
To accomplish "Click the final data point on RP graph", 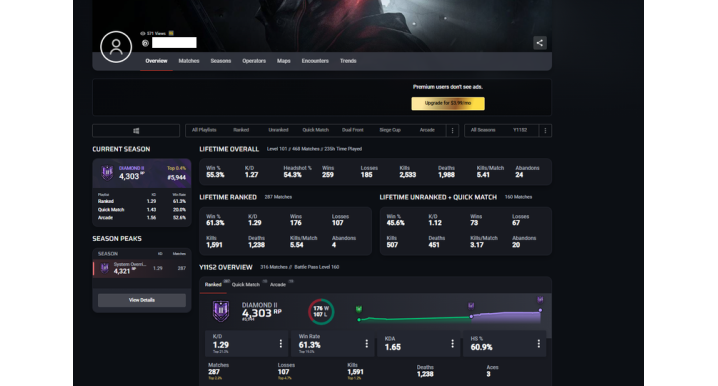I will [540, 310].
